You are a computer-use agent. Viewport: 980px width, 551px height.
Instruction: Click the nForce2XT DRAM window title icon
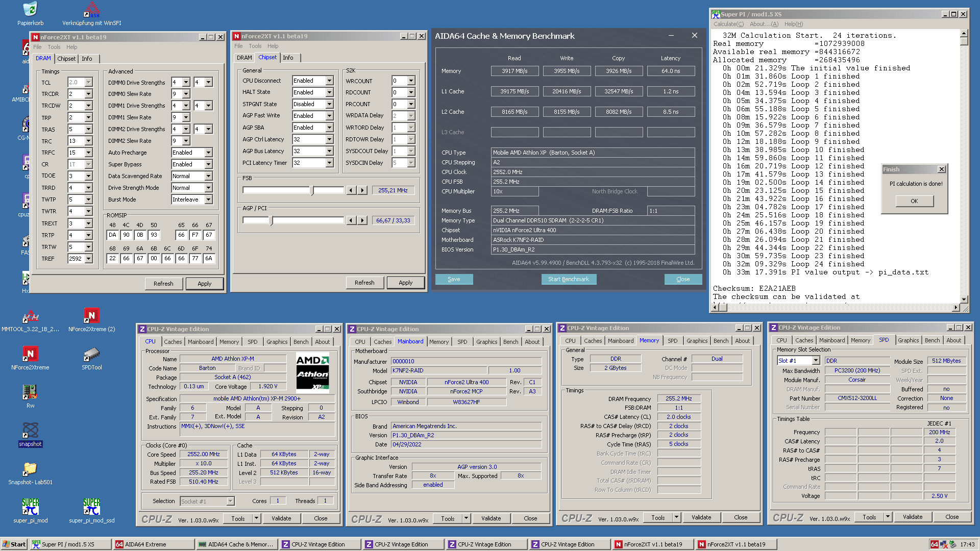coord(35,37)
